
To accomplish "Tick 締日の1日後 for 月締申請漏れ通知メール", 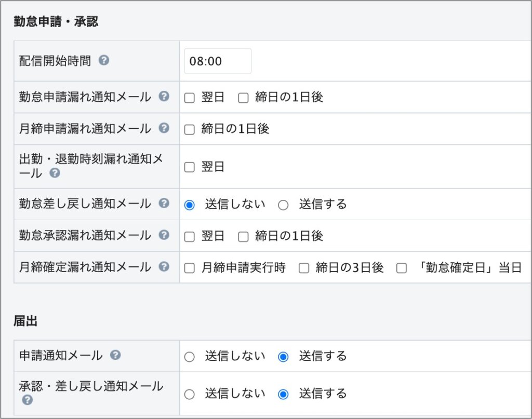I will [190, 129].
